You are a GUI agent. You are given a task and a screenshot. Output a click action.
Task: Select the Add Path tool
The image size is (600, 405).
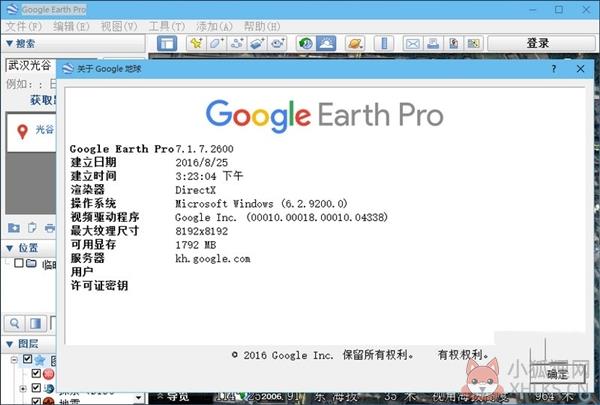pyautogui.click(x=237, y=44)
